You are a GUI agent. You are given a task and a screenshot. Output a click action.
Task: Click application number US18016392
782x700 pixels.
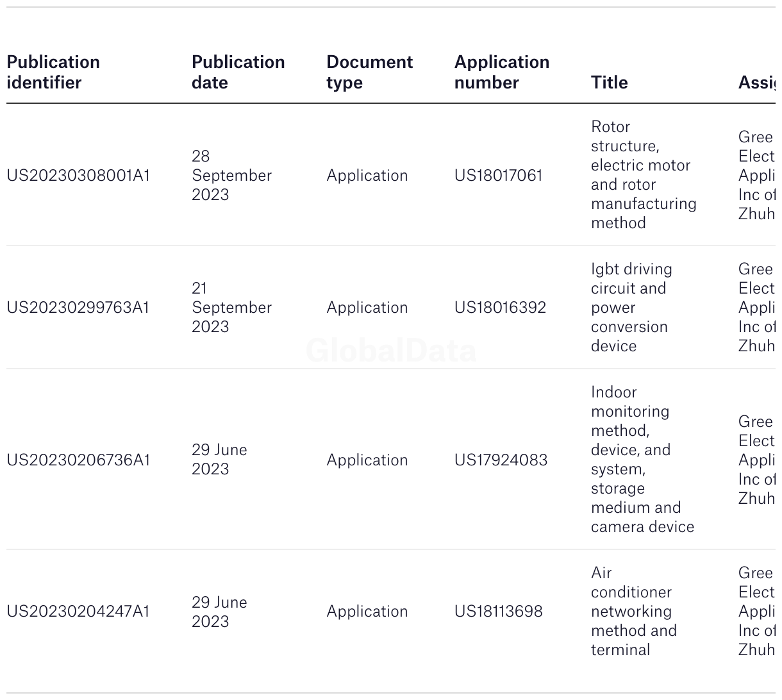coord(500,308)
